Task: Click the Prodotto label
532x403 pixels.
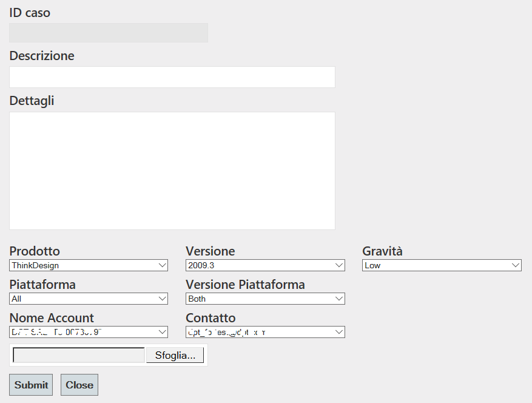Action: coord(35,251)
